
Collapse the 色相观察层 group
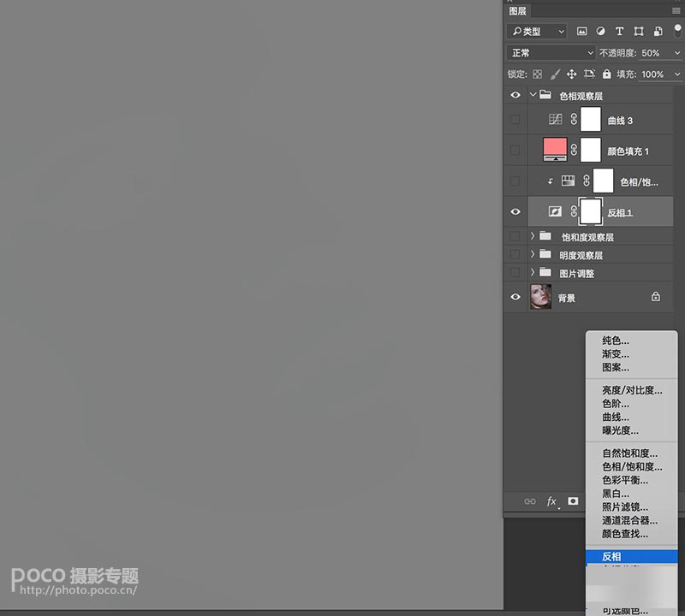coord(533,95)
